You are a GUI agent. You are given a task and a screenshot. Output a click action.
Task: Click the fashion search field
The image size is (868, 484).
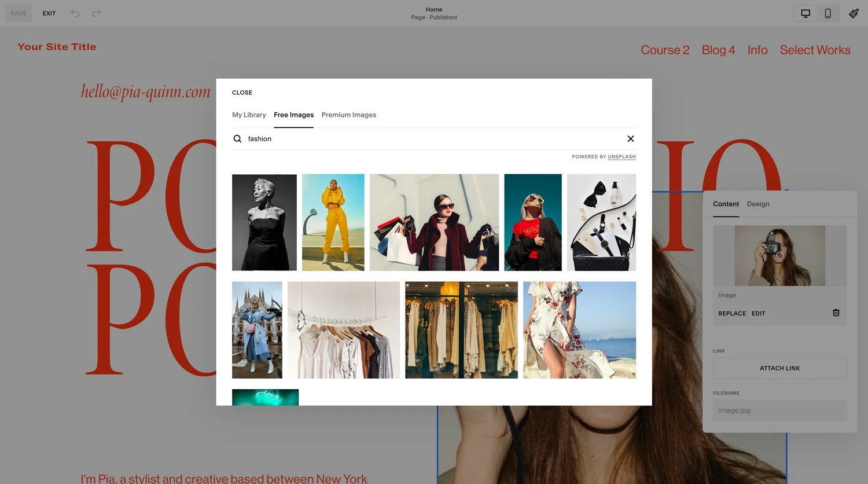[x=434, y=139]
